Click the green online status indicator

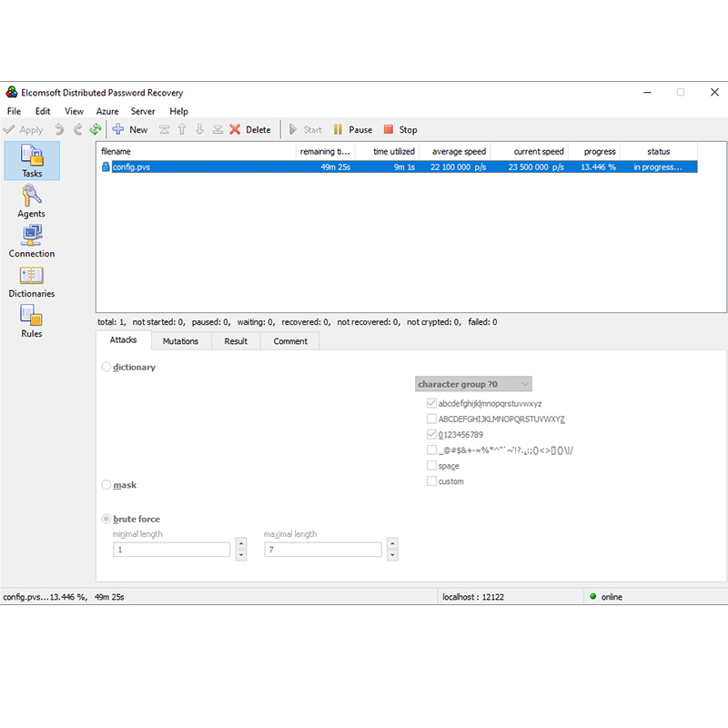pyautogui.click(x=593, y=597)
